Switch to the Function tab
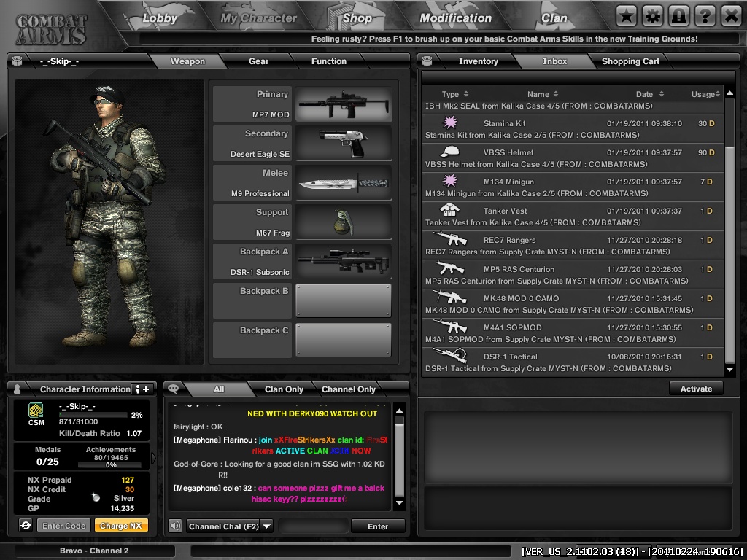 click(329, 61)
